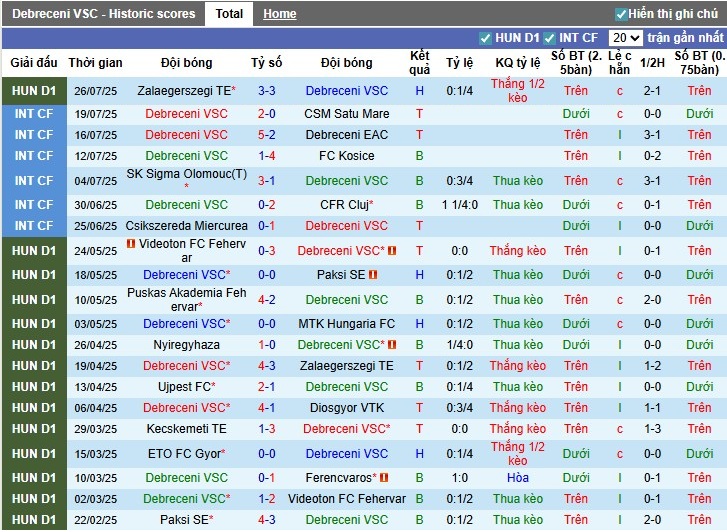
Task: Toggle the Hiển thị ghi chú checkbox
Action: click(x=621, y=14)
